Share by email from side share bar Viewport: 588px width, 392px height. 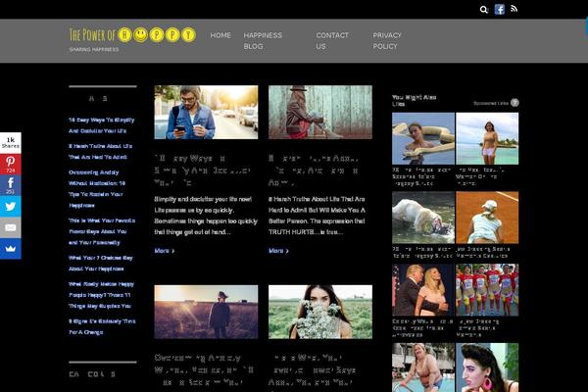point(11,227)
